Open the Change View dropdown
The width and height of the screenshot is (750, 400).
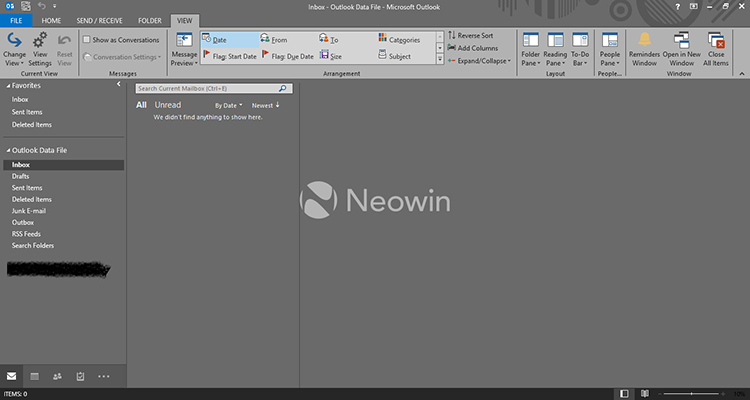(14, 49)
